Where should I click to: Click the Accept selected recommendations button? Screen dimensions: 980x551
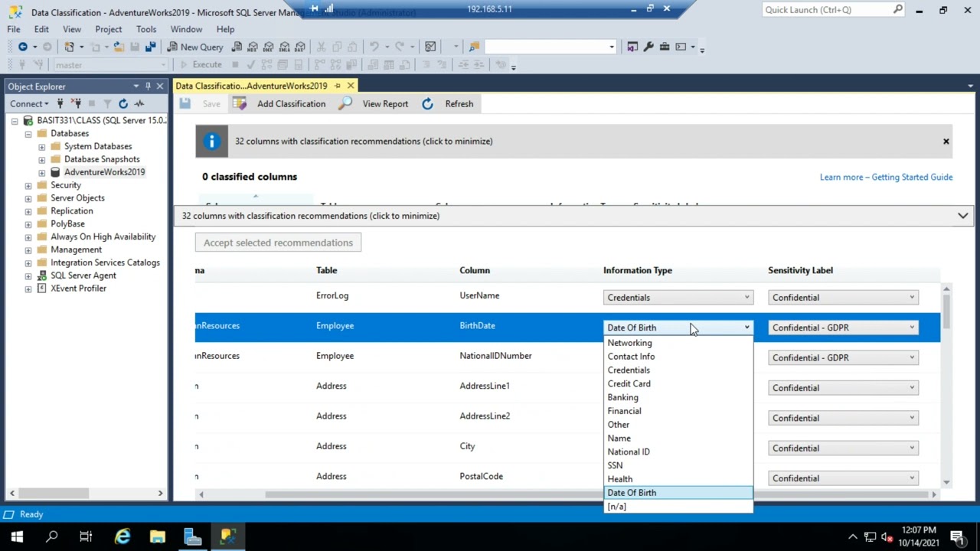pyautogui.click(x=278, y=243)
